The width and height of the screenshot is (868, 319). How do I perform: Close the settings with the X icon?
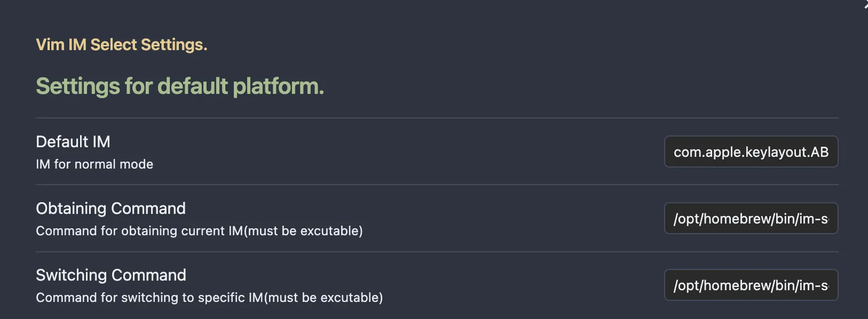point(866,3)
